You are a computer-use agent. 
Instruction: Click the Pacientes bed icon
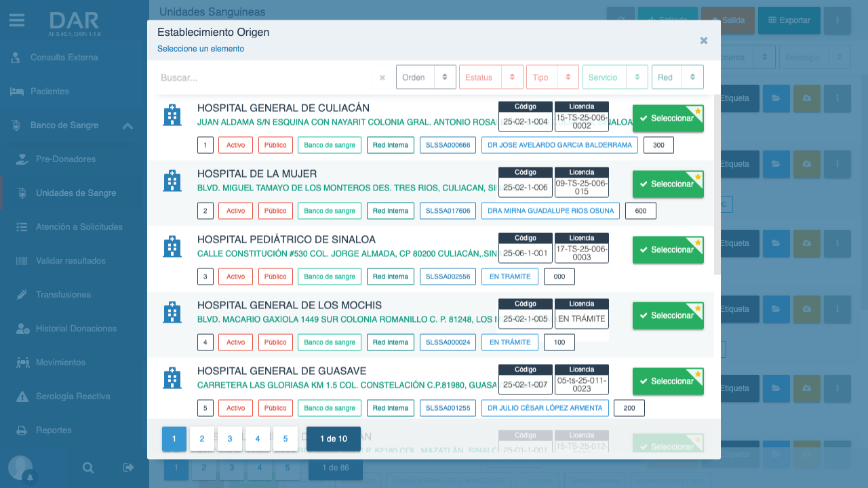point(17,91)
